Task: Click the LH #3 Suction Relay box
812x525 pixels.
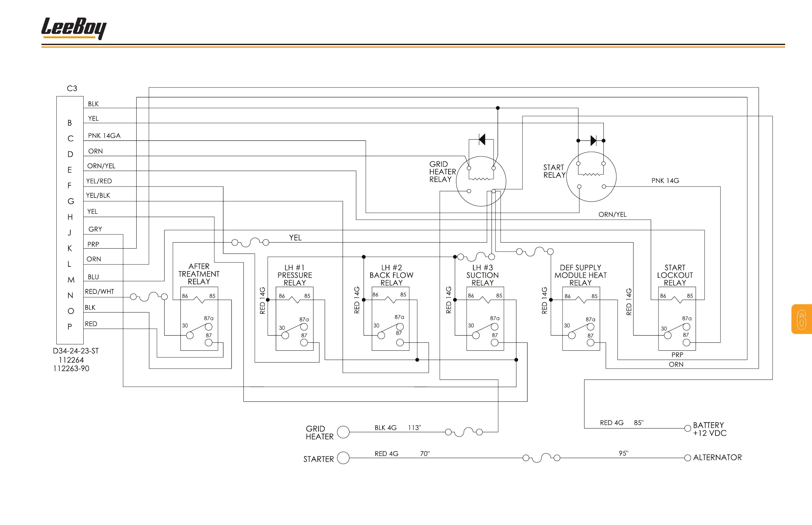Action: point(485,319)
